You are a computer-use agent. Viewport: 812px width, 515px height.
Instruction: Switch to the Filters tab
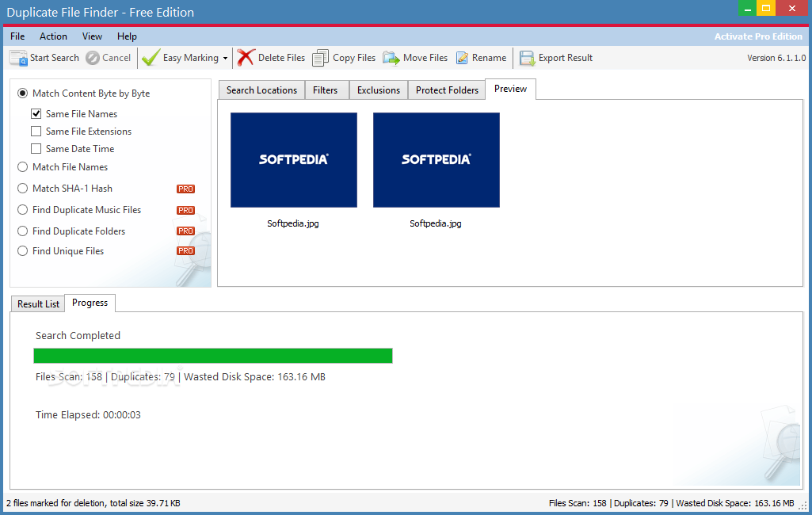click(x=326, y=90)
